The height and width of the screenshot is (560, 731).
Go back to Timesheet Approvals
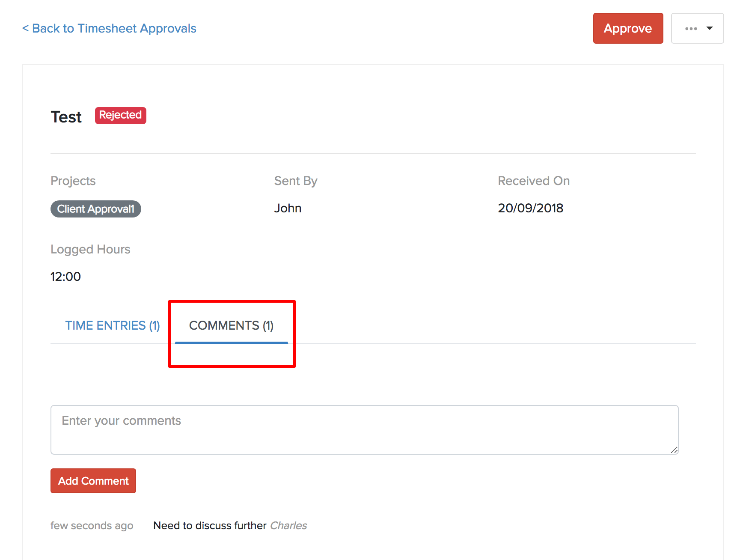click(109, 28)
